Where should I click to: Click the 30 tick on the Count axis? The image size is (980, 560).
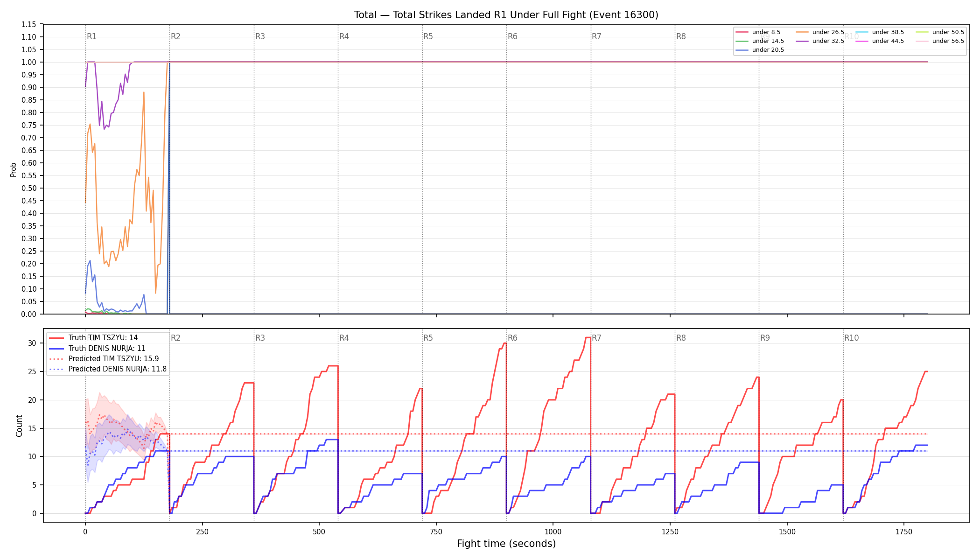coord(32,343)
